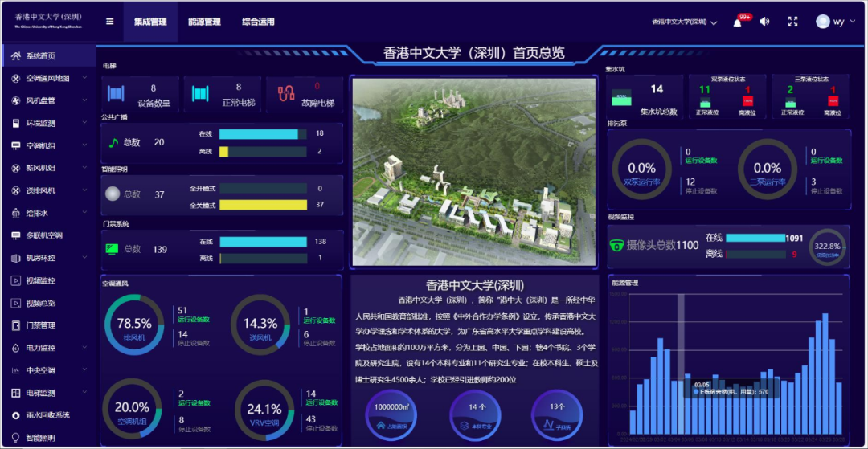
Task: Click the 送风机 14.3% donut chart
Action: click(x=260, y=325)
